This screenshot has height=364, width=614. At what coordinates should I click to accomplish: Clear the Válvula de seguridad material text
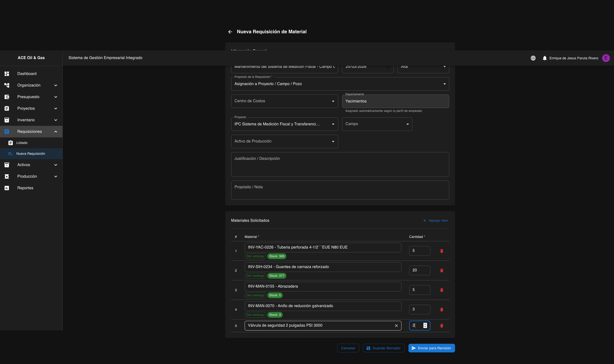(396, 326)
